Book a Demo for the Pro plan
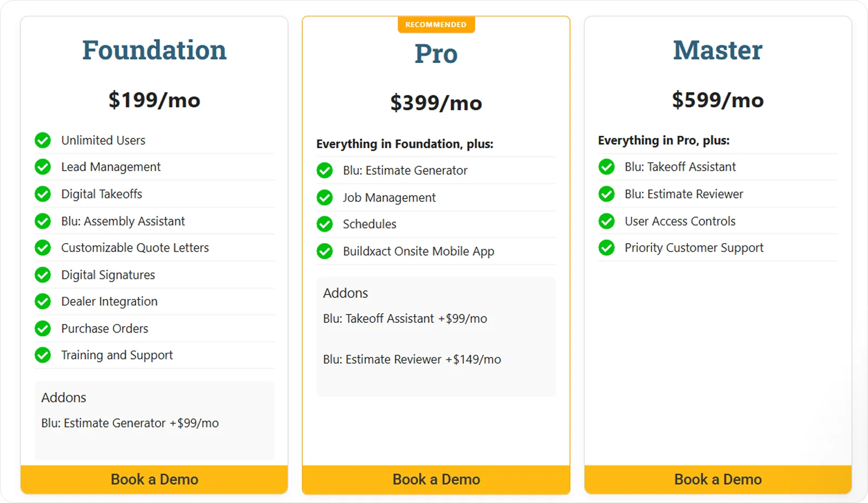Image resolution: width=868 pixels, height=503 pixels. click(x=436, y=479)
